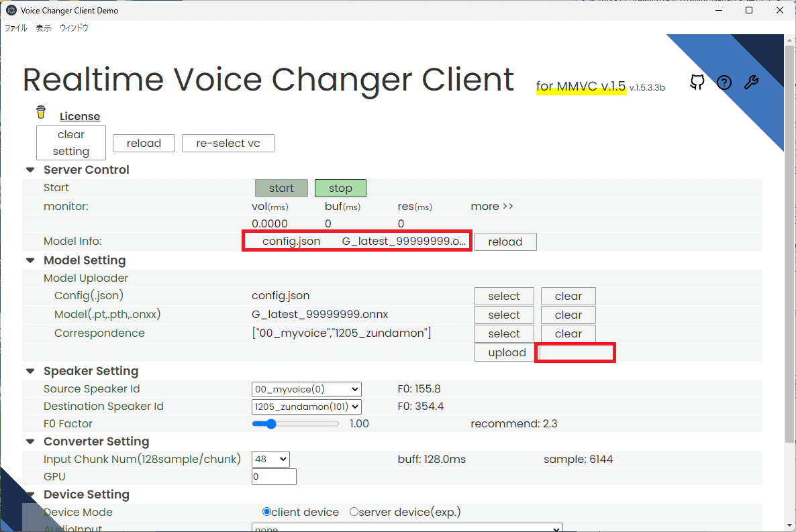Click the F0: 354.4 destination value
The width and height of the screenshot is (796, 532).
pyautogui.click(x=420, y=406)
